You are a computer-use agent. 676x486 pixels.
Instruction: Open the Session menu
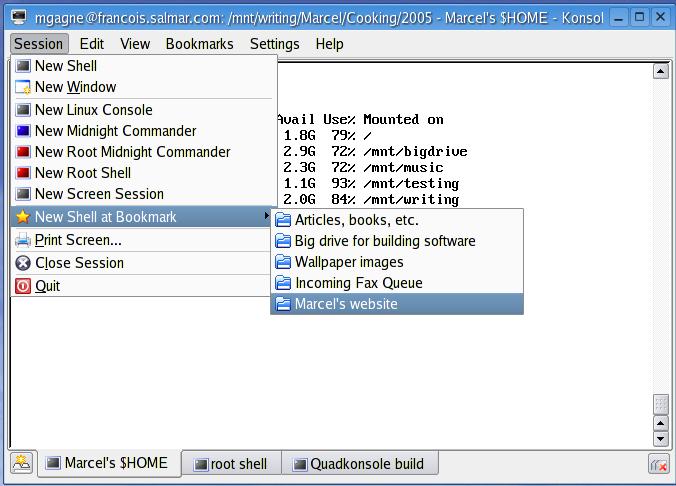click(x=39, y=44)
